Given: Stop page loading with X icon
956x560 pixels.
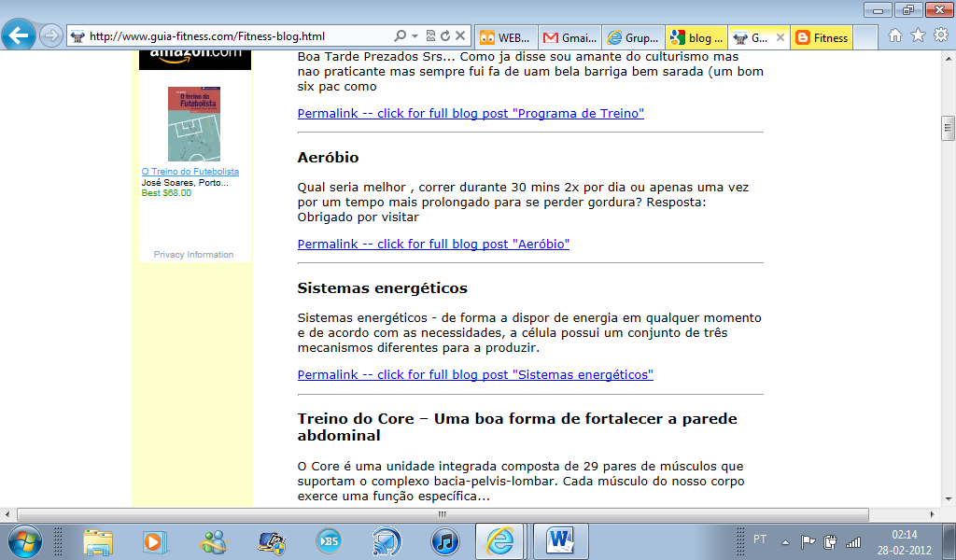Looking at the screenshot, I should (x=459, y=36).
